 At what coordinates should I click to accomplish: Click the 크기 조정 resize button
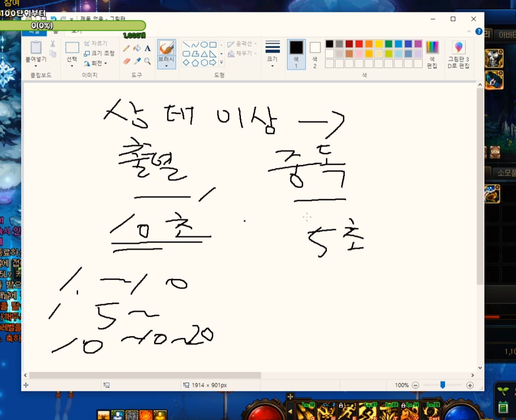click(99, 54)
